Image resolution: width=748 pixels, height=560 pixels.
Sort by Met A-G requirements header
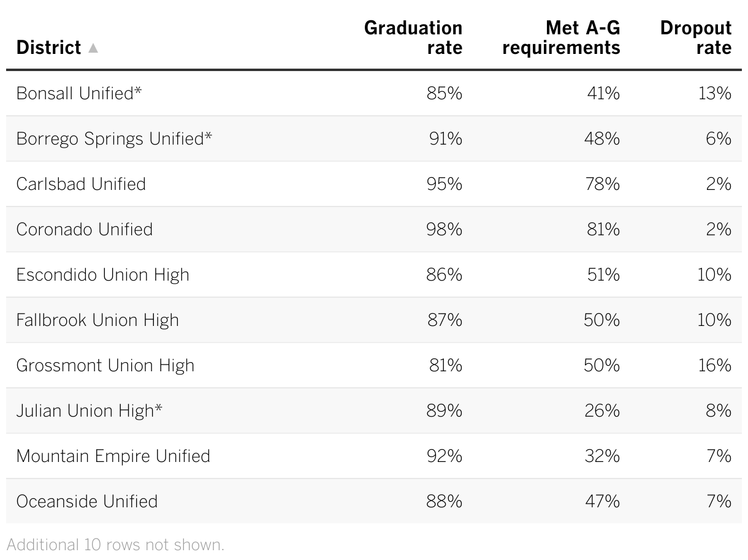[x=561, y=37]
